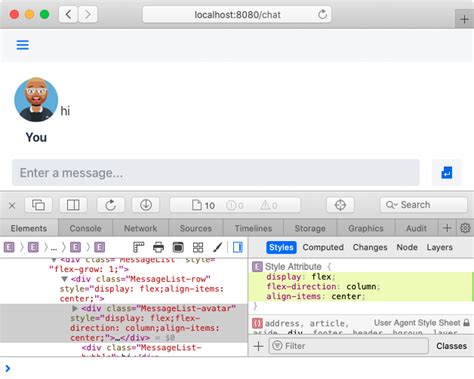
Task: Dock inspector to the side of window
Action: coord(73,205)
